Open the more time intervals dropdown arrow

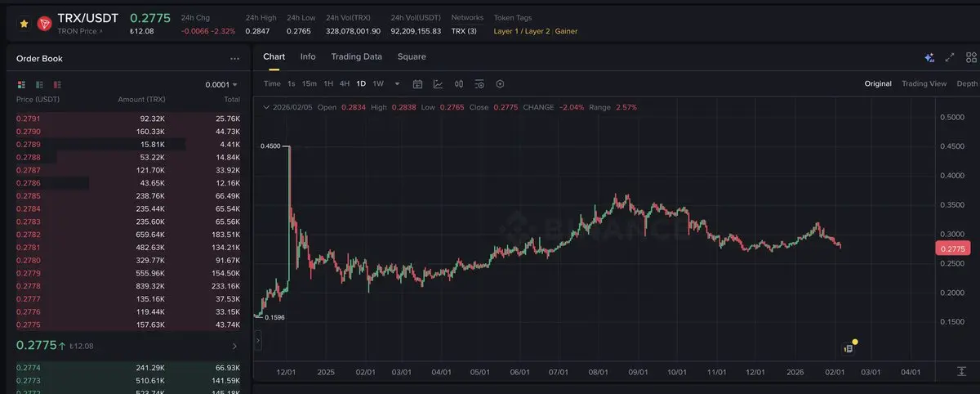click(x=398, y=83)
